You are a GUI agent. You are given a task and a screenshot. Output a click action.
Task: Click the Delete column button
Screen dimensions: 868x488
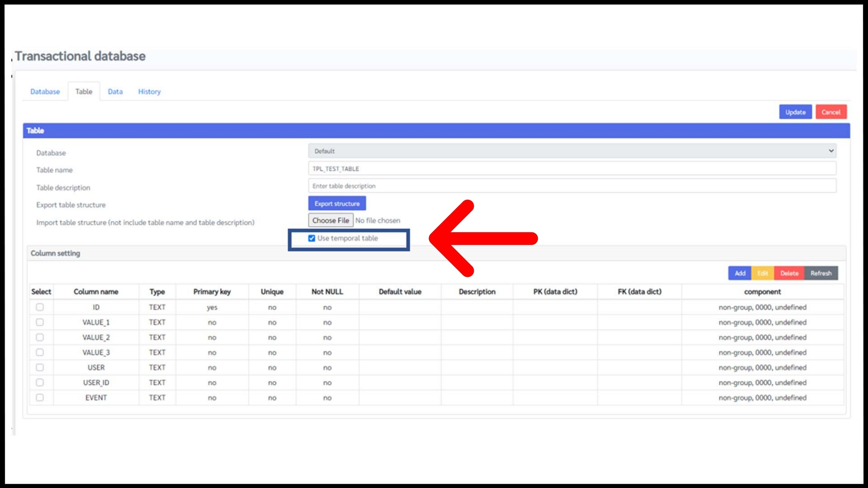(x=789, y=273)
